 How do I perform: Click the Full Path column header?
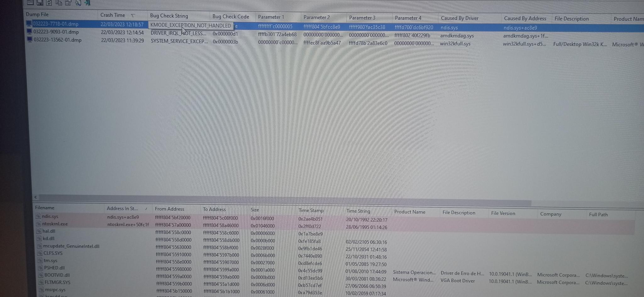click(598, 214)
